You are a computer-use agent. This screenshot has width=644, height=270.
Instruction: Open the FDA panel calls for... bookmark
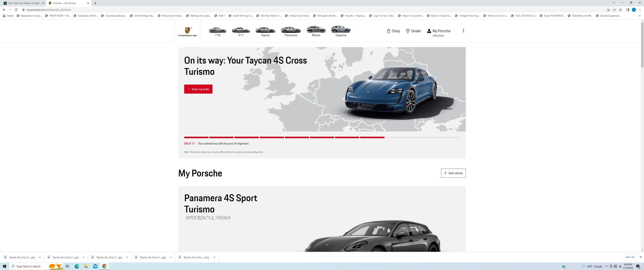tap(325, 16)
